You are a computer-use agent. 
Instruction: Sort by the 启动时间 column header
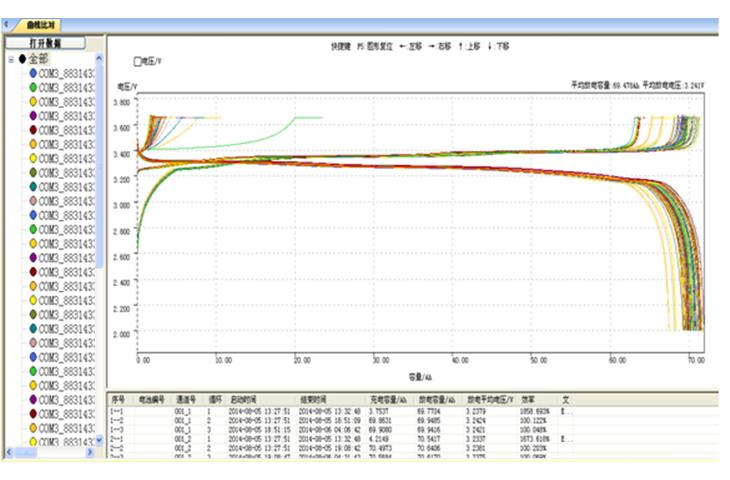click(x=244, y=398)
